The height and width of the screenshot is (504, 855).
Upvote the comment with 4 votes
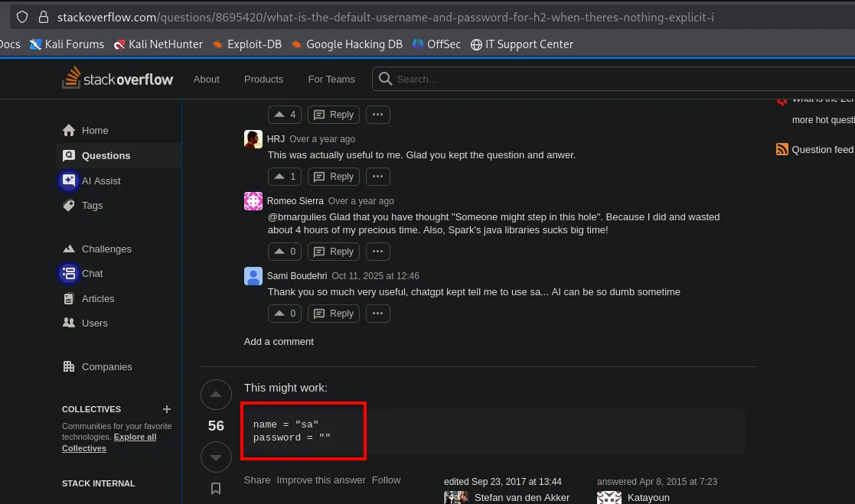[x=285, y=115]
